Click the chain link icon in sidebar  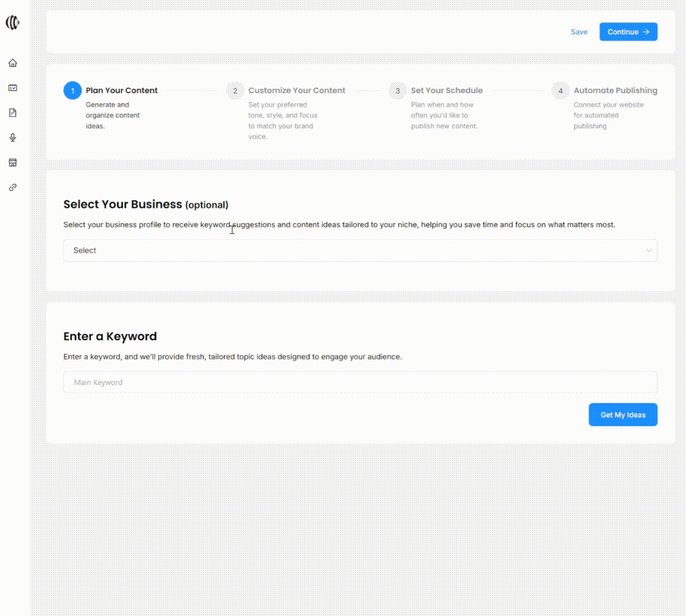pos(13,187)
